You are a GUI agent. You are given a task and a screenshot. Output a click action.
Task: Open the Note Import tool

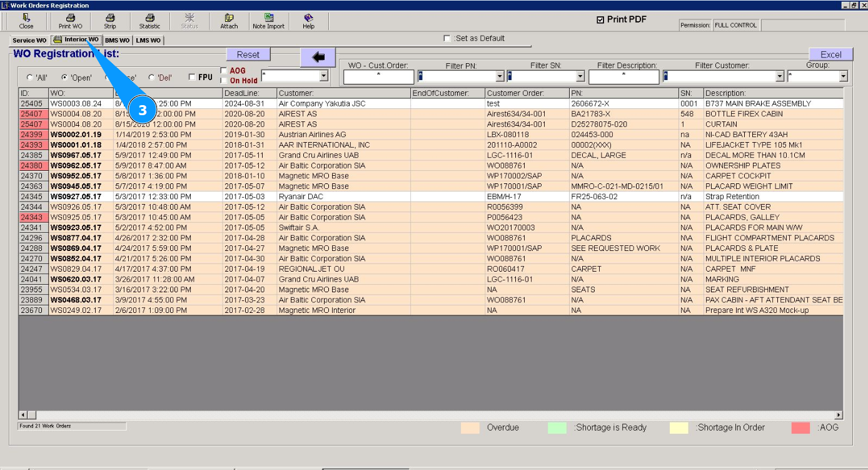[268, 18]
